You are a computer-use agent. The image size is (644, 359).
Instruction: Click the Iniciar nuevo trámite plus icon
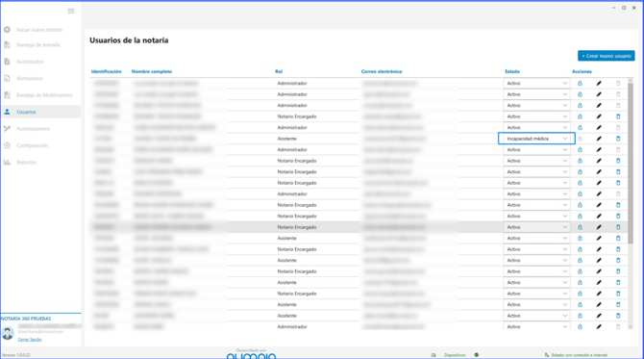pyautogui.click(x=7, y=30)
